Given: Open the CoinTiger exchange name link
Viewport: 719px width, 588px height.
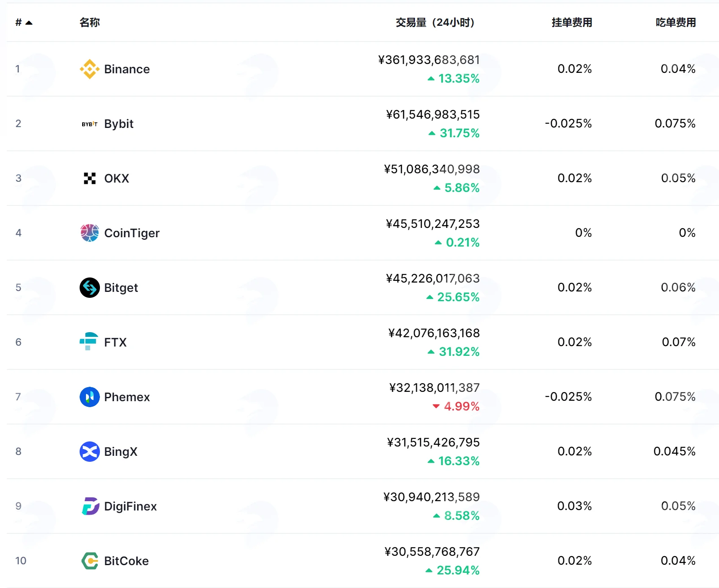Looking at the screenshot, I should pyautogui.click(x=132, y=233).
